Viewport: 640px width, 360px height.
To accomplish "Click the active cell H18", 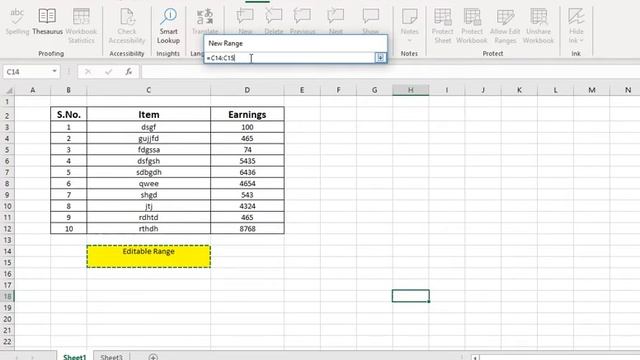I will (x=411, y=296).
